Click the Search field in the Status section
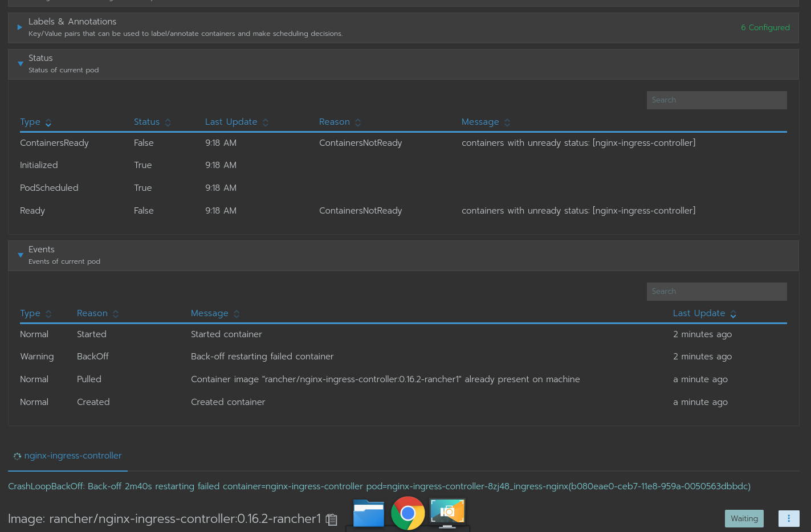This screenshot has width=811, height=532. click(x=716, y=100)
